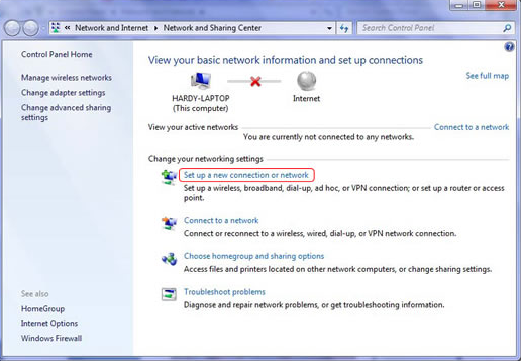This screenshot has height=362, width=521.
Task: Select Network and Internet breadcrumb item
Action: [x=111, y=28]
